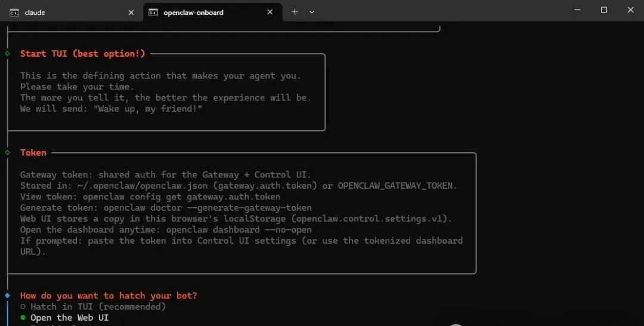
Task: Maximize the terminal window
Action: click(603, 10)
